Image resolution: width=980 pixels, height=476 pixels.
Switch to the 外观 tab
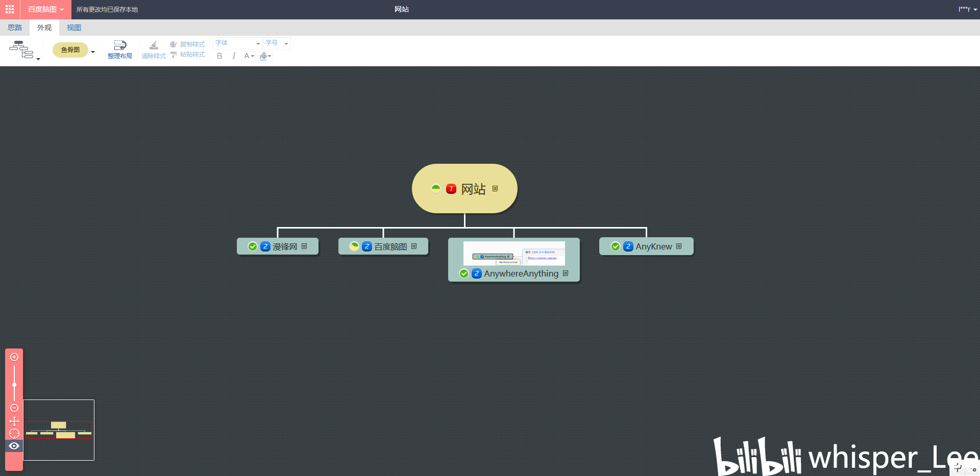(44, 28)
